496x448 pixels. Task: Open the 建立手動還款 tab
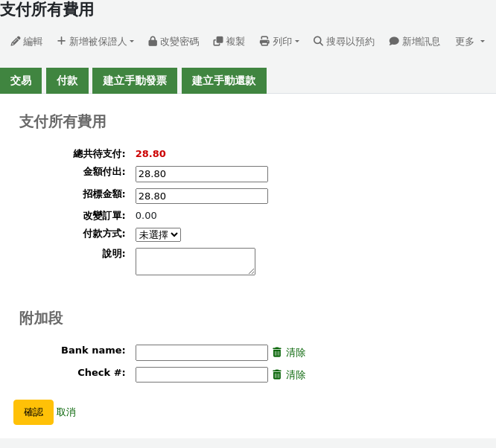pyautogui.click(x=224, y=80)
